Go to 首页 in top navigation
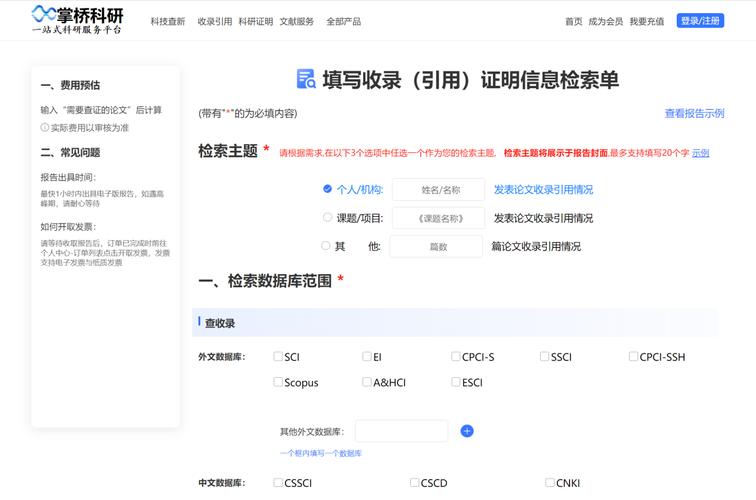The height and width of the screenshot is (500, 756). (x=574, y=21)
